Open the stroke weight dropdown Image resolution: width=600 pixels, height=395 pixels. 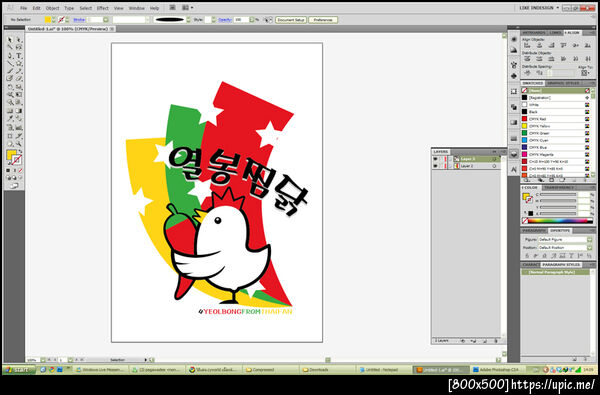point(106,20)
